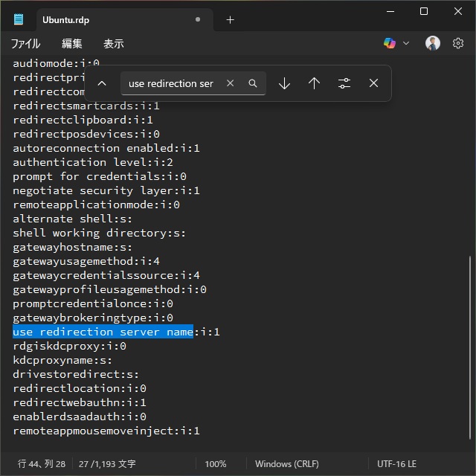
Task: Open the find options sliders icon
Action: pyautogui.click(x=344, y=83)
